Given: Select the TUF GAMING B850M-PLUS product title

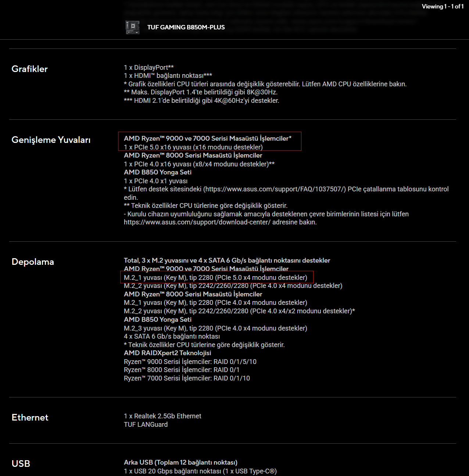Looking at the screenshot, I should pyautogui.click(x=186, y=27).
